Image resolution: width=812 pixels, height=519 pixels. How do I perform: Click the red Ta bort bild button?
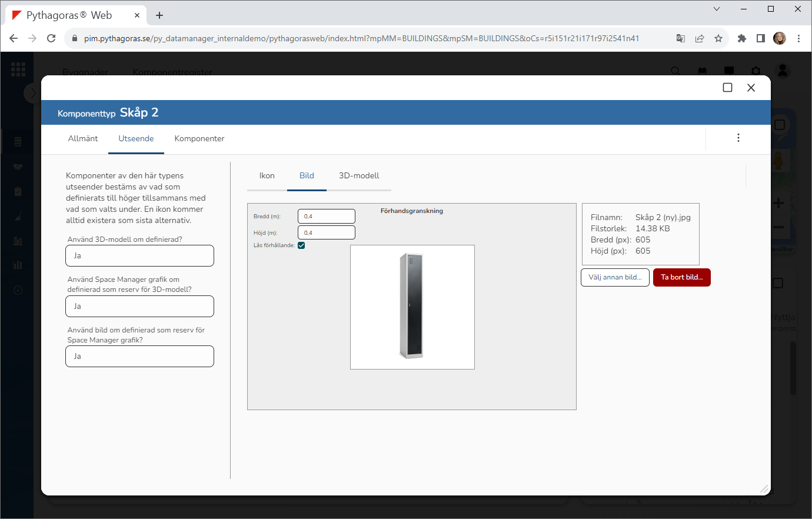click(x=681, y=277)
